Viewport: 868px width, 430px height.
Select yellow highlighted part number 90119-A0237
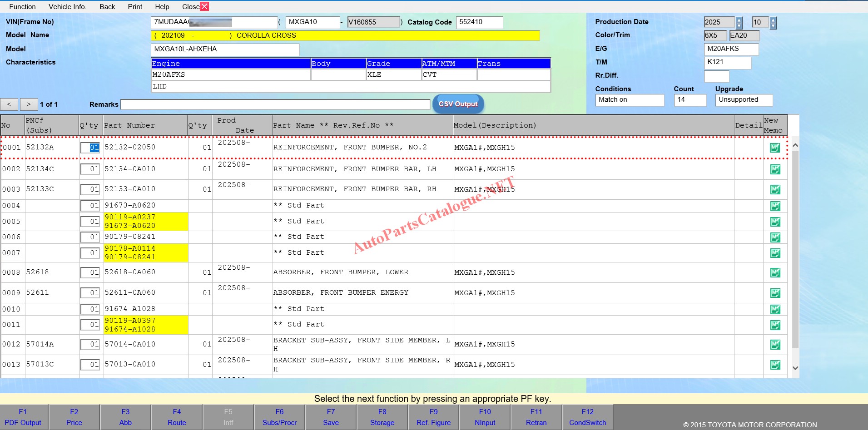pos(130,217)
